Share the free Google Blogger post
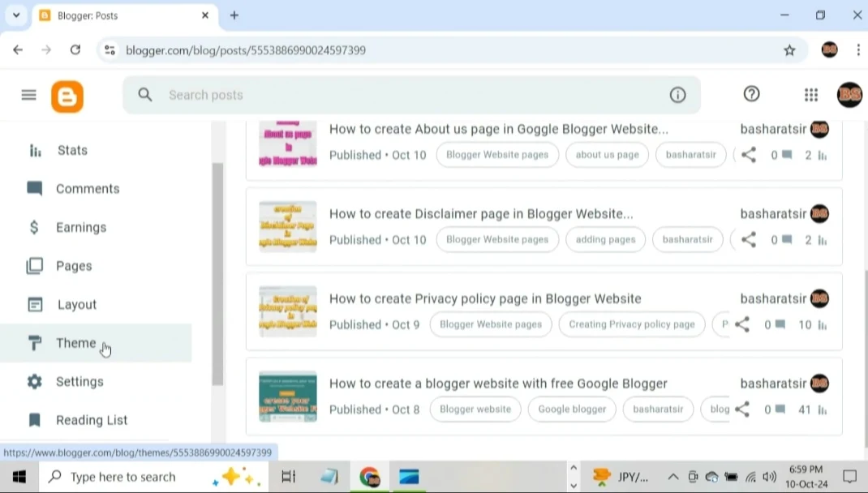Screen dimensions: 868x493 [x=741, y=409]
